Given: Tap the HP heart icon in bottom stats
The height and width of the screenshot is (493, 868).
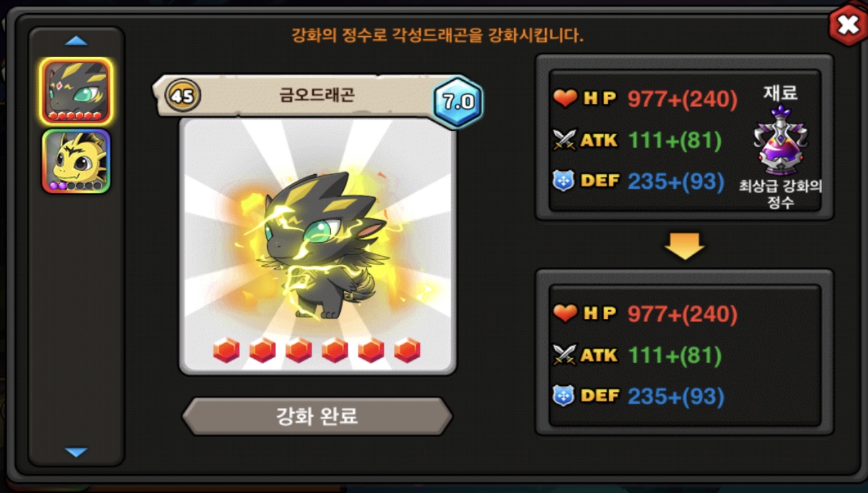Looking at the screenshot, I should 565,314.
